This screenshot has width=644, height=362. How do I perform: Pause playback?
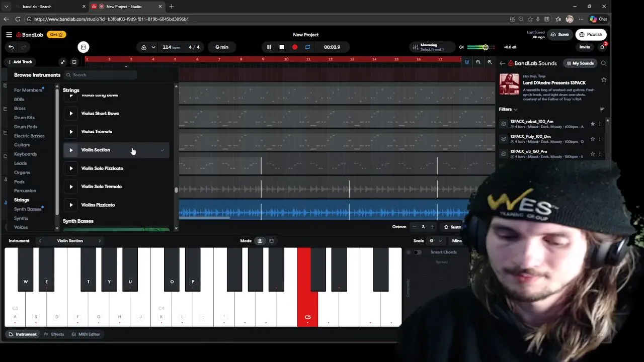(x=269, y=47)
